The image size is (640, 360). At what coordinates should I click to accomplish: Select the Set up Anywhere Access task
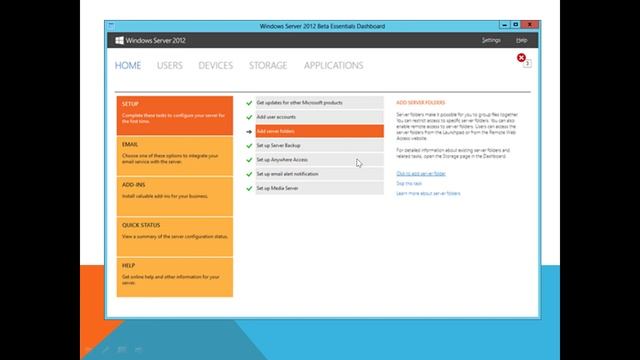(320, 160)
